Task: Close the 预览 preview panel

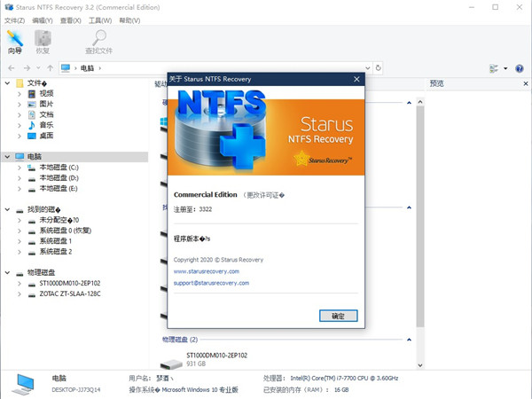Action: click(x=526, y=83)
